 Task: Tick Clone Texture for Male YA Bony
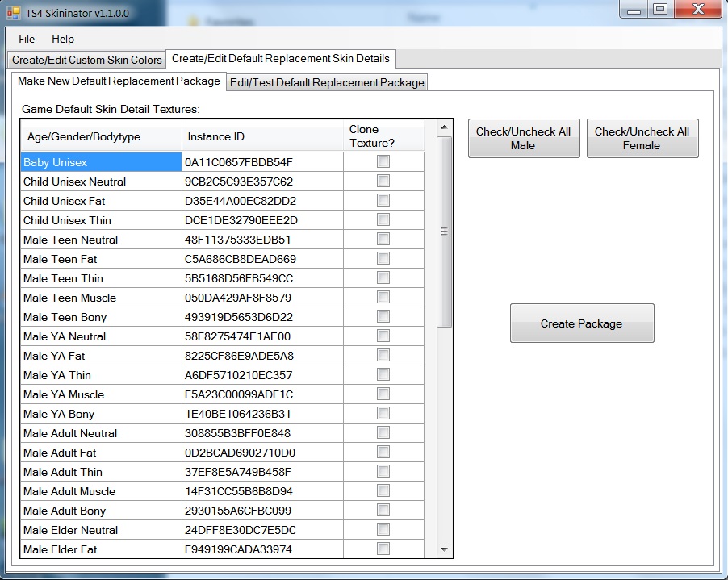383,414
